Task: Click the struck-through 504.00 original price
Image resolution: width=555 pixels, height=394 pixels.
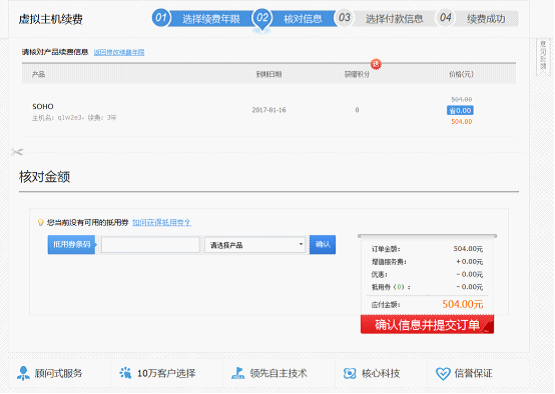Action: tap(461, 99)
